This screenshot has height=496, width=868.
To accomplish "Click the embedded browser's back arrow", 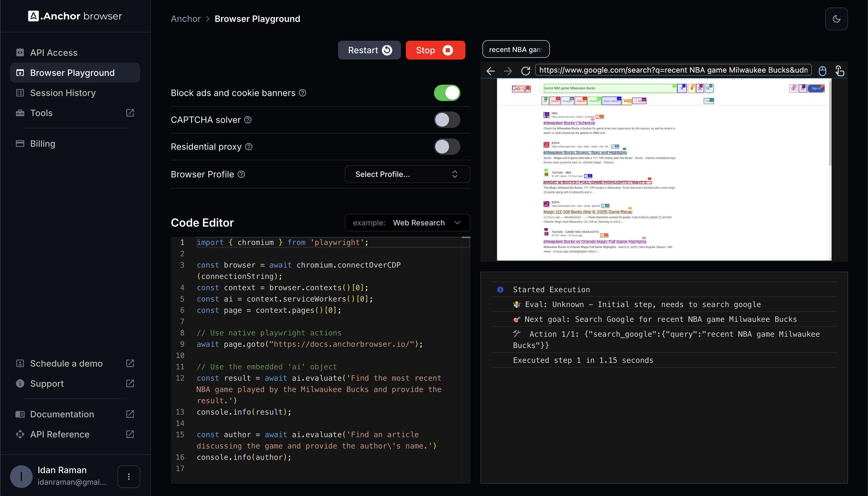I will 491,71.
